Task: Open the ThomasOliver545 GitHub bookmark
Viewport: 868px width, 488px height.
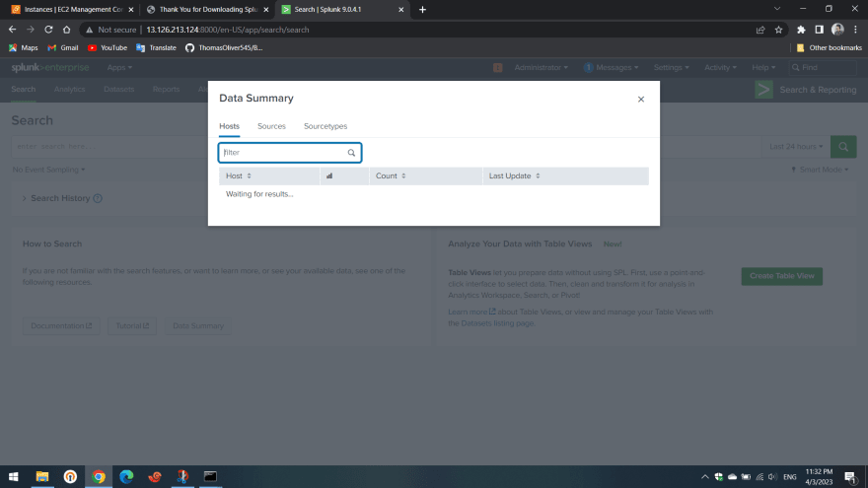Action: pos(224,48)
